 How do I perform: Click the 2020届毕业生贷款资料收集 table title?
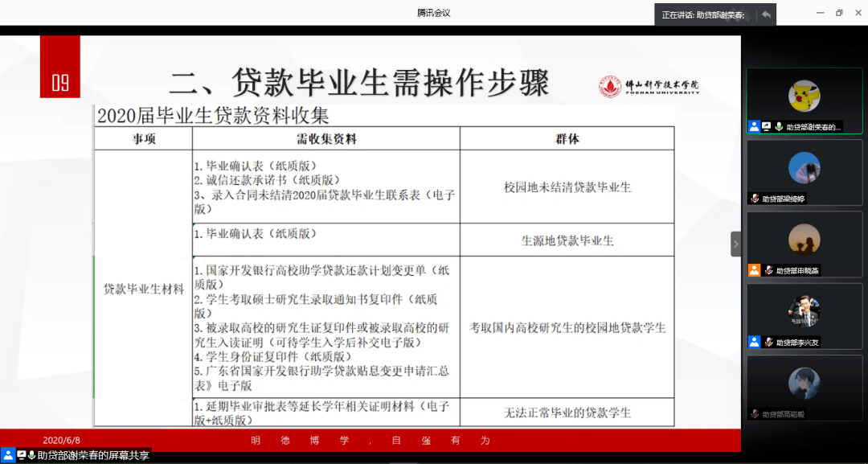[x=213, y=116]
